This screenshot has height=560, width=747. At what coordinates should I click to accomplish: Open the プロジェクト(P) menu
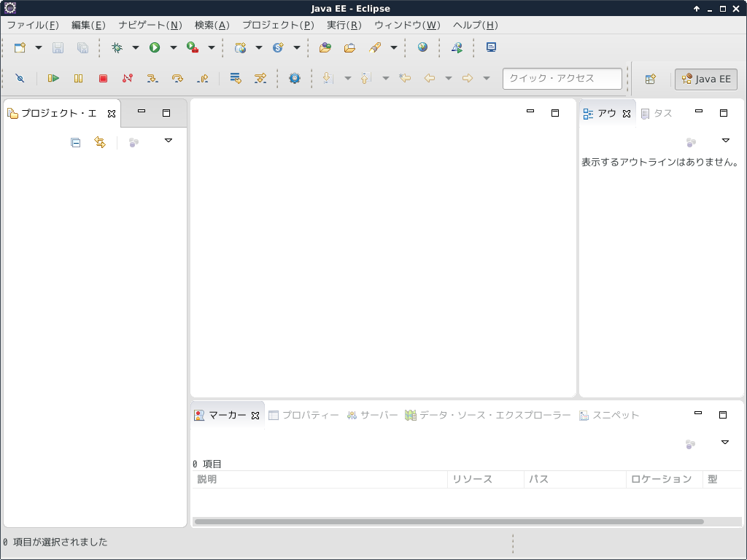(278, 26)
